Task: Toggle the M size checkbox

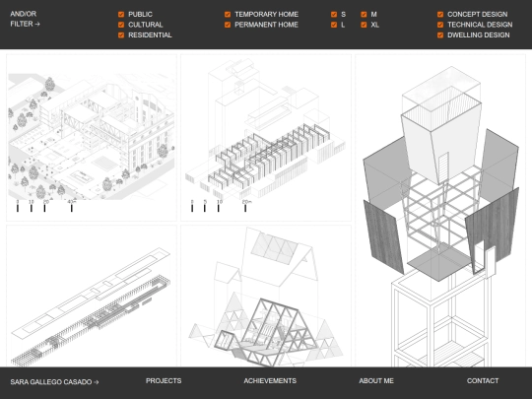Action: coord(364,14)
